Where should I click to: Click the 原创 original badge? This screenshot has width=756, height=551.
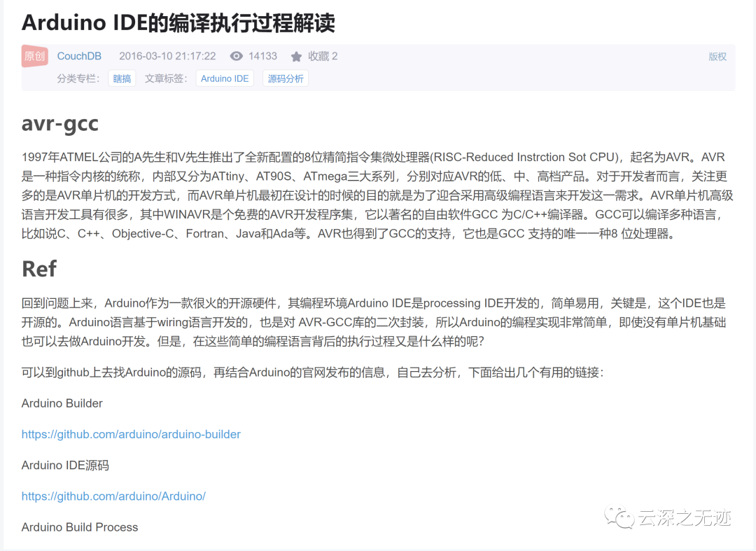pos(35,56)
